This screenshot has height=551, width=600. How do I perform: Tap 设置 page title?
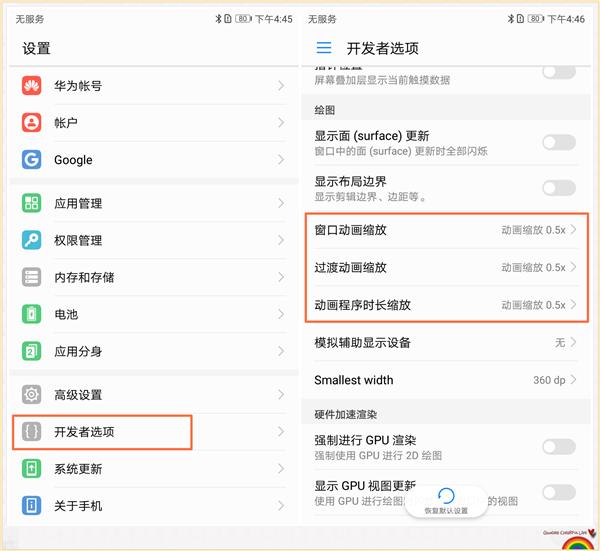point(36,48)
